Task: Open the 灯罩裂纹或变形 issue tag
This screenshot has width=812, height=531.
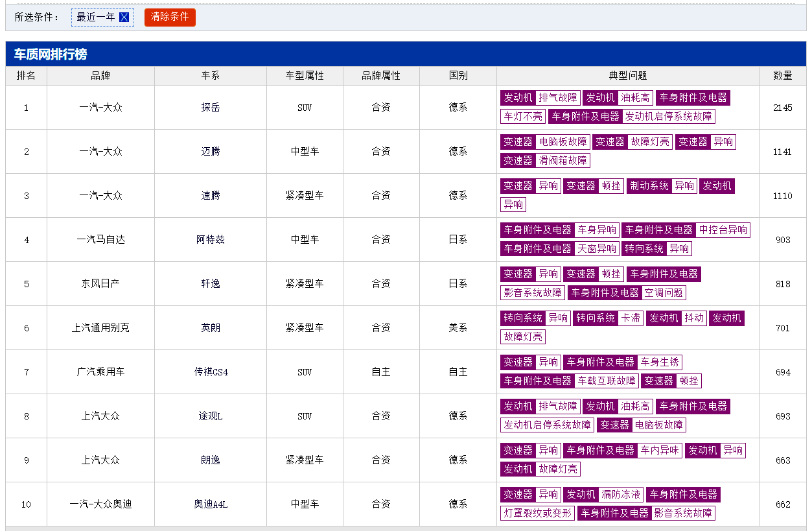Action: click(537, 513)
